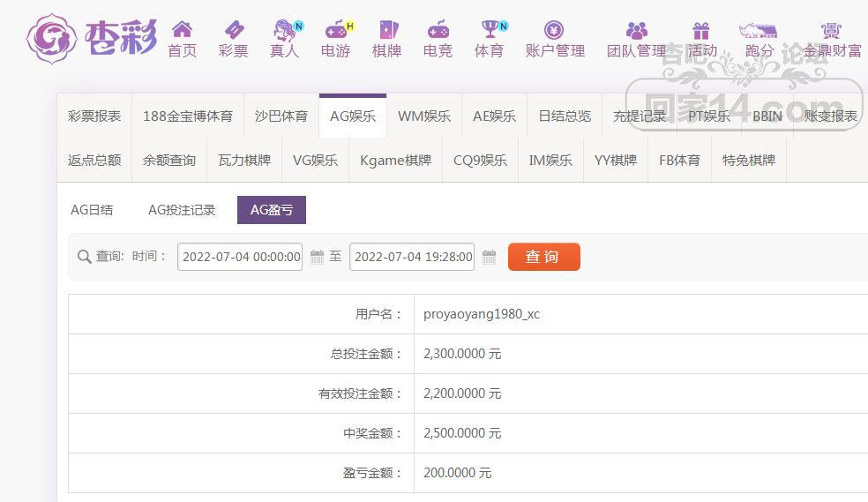
Task: Click the 总投注金额 row label
Action: pyautogui.click(x=366, y=354)
